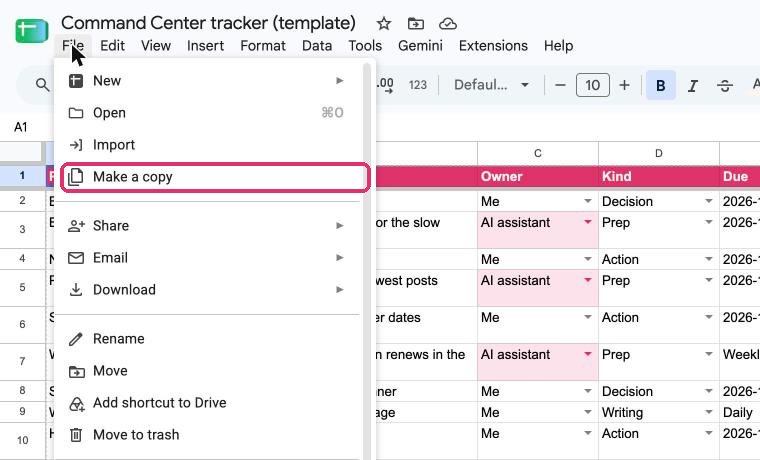Viewport: 760px width, 460px height.
Task: Select Move to trash
Action: click(207, 434)
